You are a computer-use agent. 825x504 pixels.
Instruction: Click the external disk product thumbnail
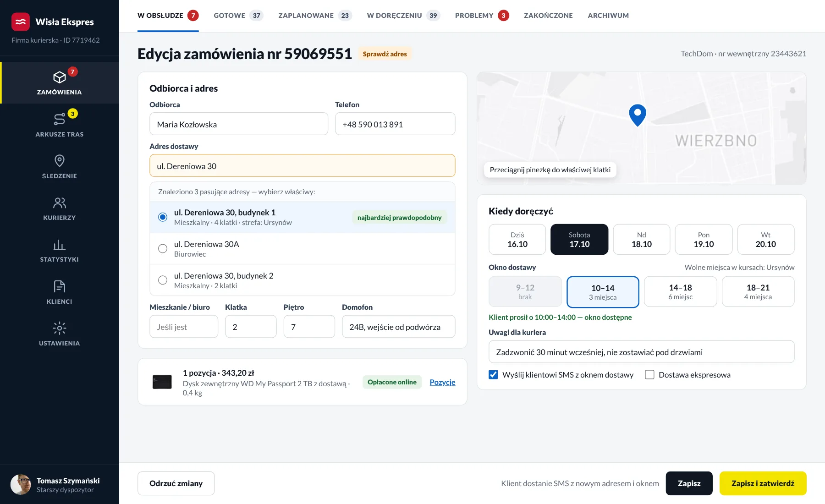(162, 382)
